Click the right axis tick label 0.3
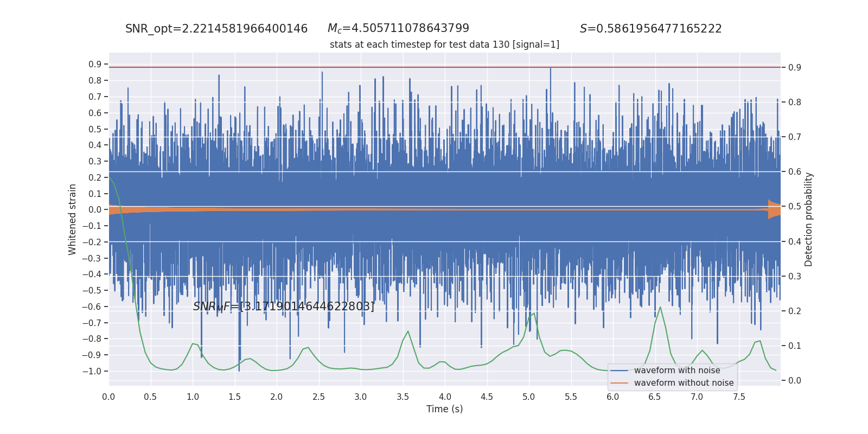Viewport: 868px width, 434px height. coord(795,277)
